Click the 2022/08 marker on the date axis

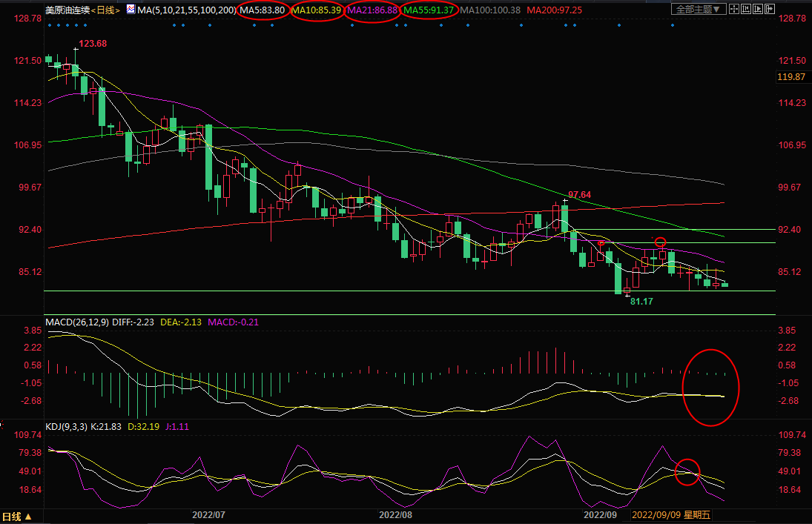[x=395, y=514]
